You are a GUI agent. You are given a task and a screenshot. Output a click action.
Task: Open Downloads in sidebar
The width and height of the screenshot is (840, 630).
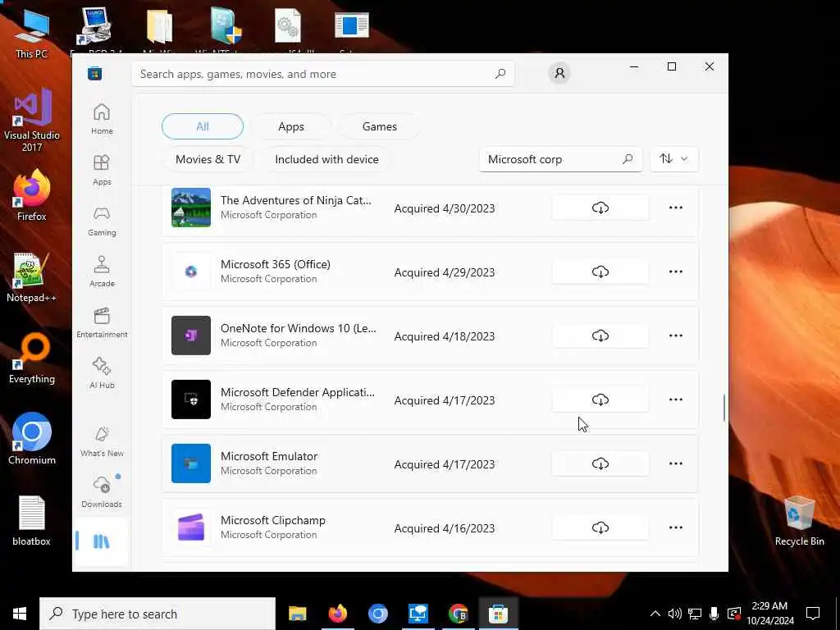tap(102, 491)
